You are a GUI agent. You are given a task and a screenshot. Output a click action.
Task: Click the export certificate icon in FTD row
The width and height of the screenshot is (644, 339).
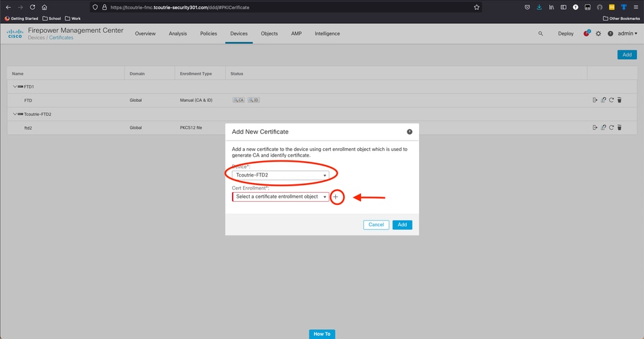[x=595, y=100]
